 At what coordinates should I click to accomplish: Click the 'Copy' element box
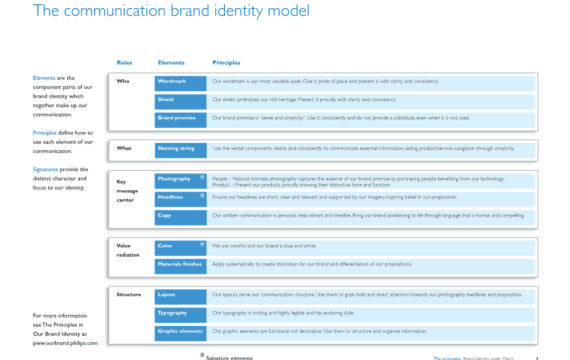pyautogui.click(x=181, y=217)
